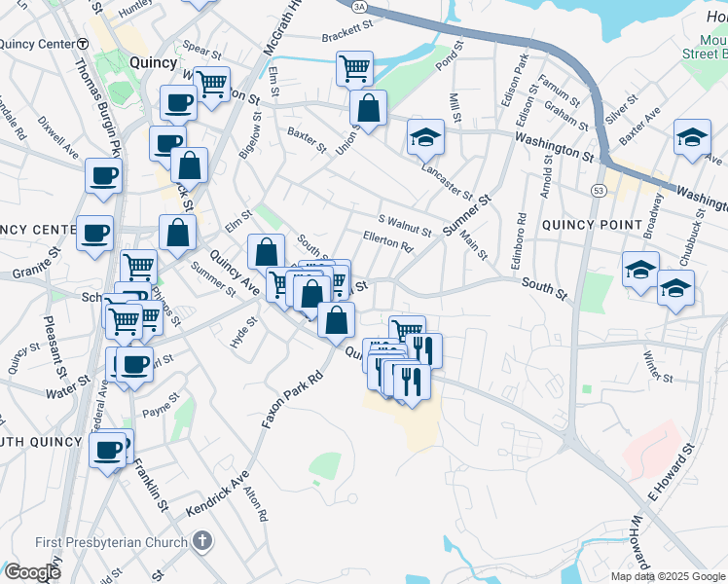The height and width of the screenshot is (584, 728).
Task: Click the First Presbyterian Church icon
Action: (200, 538)
